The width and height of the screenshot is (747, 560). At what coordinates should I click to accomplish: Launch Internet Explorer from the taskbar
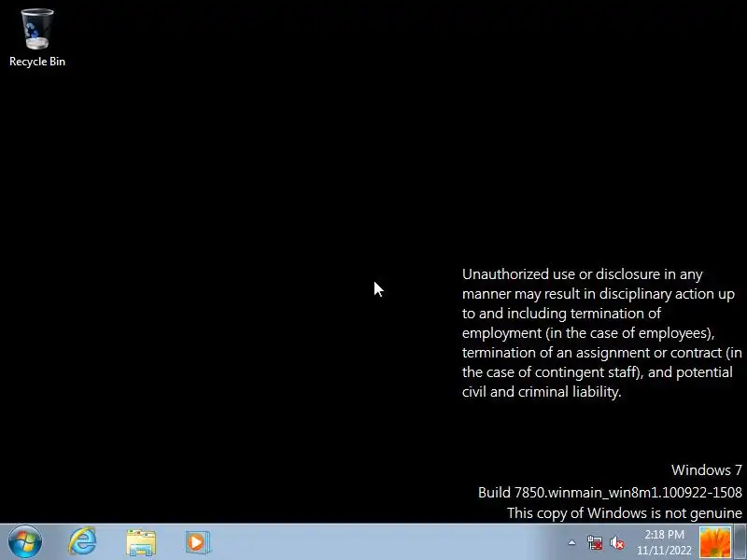[x=83, y=542]
